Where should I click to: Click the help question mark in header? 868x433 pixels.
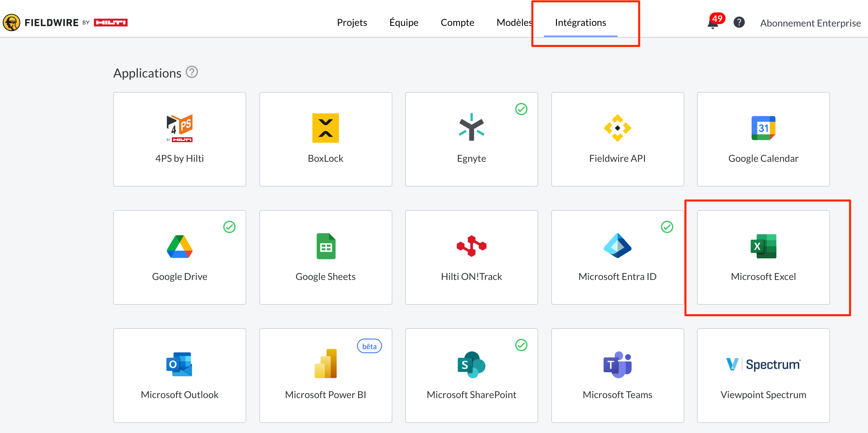(739, 22)
